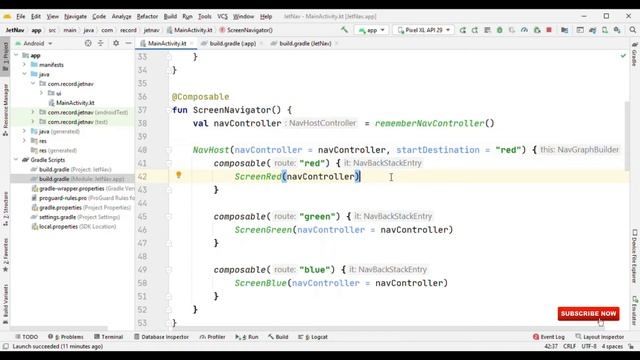Toggle the Build Variants tool window
Screen dimensions: 640x360
pos(5,304)
